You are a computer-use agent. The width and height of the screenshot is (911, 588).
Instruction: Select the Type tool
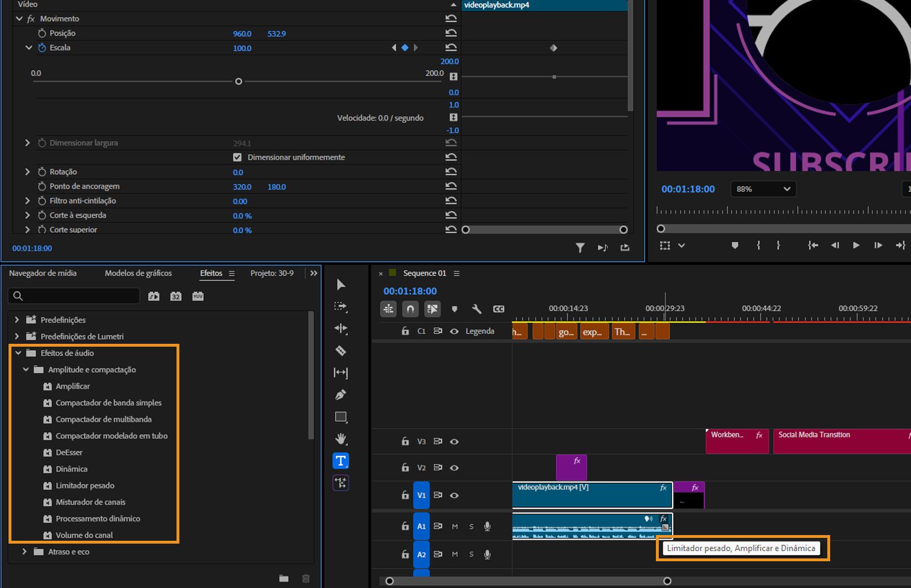click(x=340, y=460)
